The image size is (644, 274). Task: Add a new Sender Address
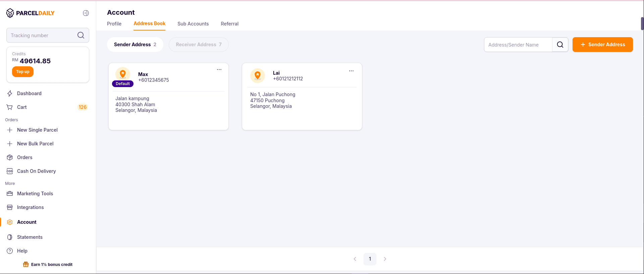(603, 45)
